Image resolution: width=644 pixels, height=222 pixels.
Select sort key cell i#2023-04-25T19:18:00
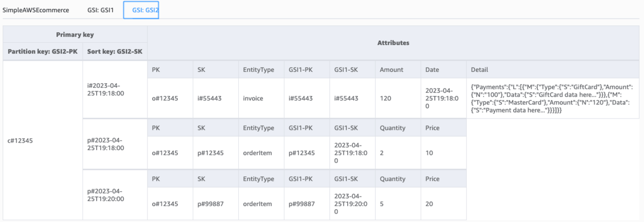(105, 88)
